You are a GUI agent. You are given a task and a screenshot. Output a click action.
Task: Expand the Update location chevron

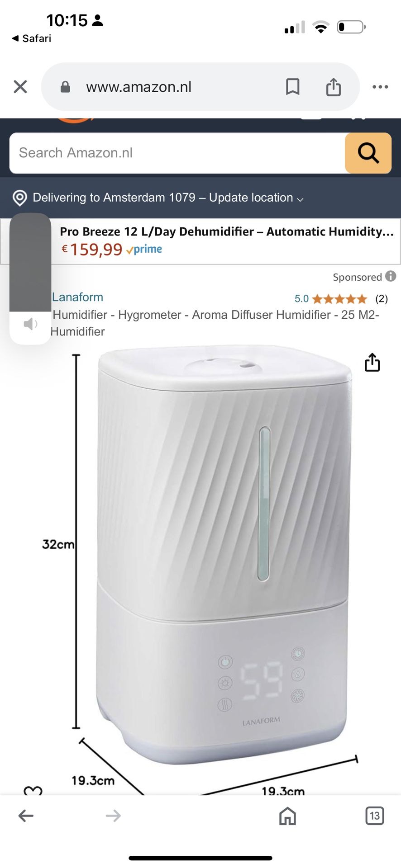click(x=300, y=199)
